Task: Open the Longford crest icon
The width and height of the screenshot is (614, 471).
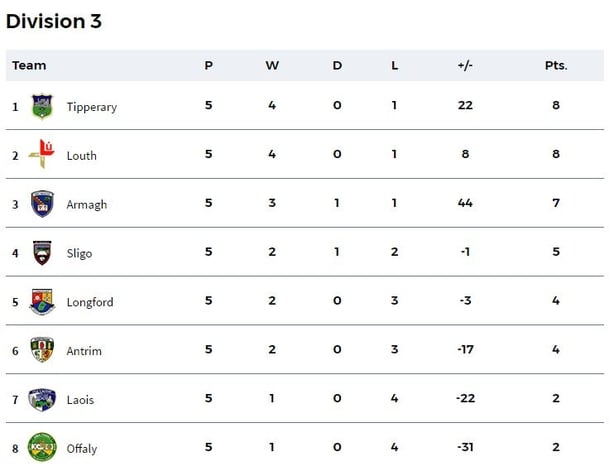Action: (42, 302)
